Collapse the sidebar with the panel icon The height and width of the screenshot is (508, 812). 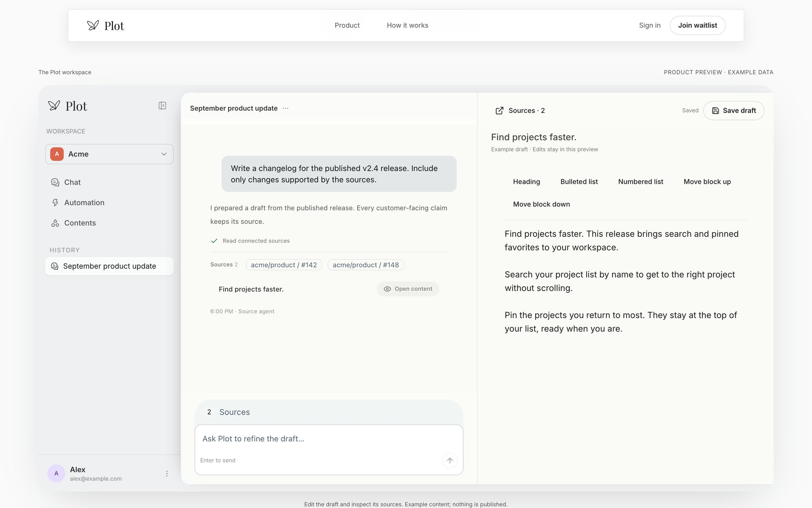tap(162, 106)
